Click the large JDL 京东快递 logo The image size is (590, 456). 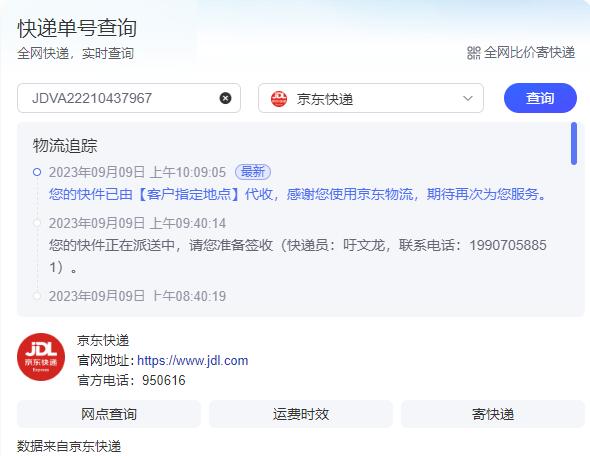pyautogui.click(x=41, y=357)
